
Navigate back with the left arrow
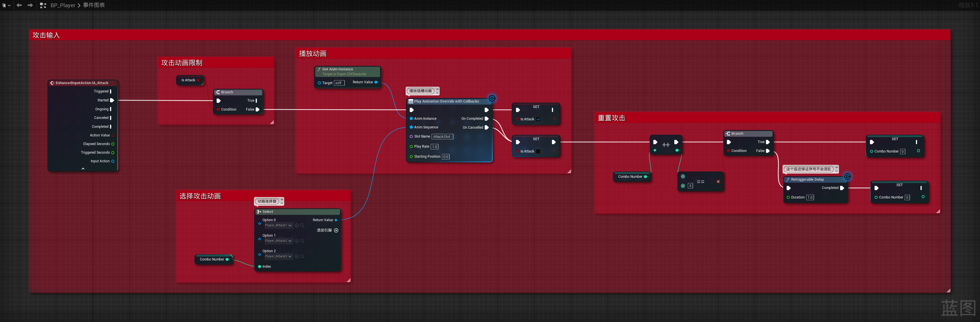point(19,5)
